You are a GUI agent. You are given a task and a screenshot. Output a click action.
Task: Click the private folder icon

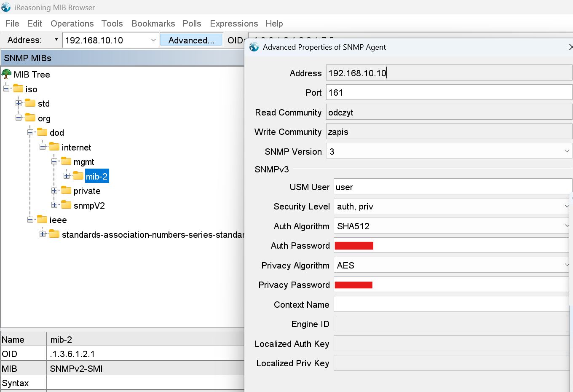pyautogui.click(x=66, y=190)
